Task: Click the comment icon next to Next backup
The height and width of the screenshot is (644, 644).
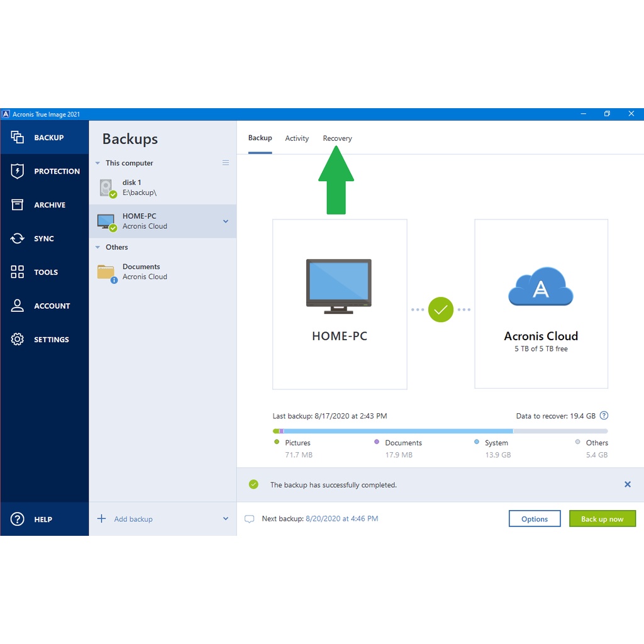Action: [249, 519]
